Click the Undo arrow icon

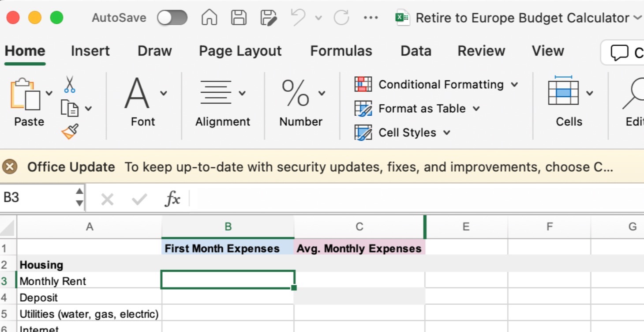[298, 18]
